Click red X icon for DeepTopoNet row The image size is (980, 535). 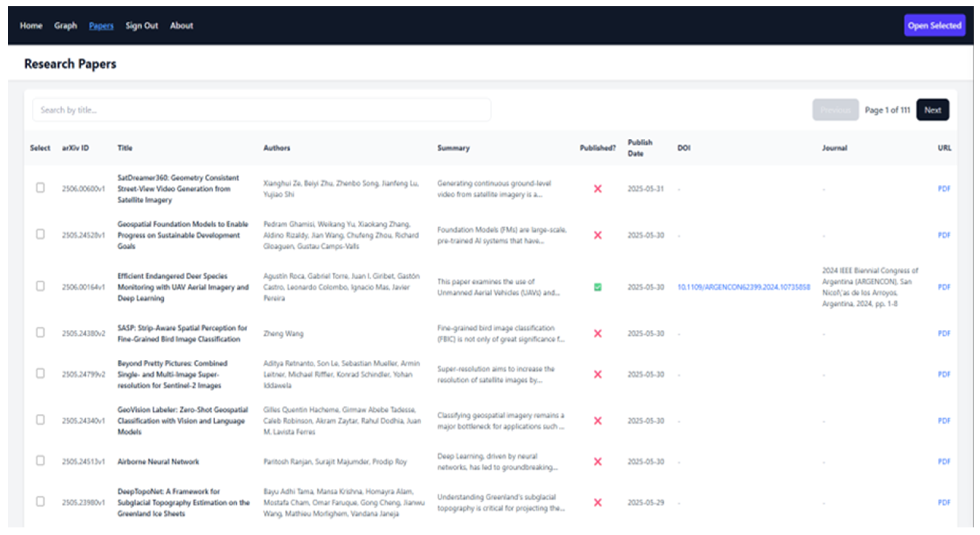point(597,503)
